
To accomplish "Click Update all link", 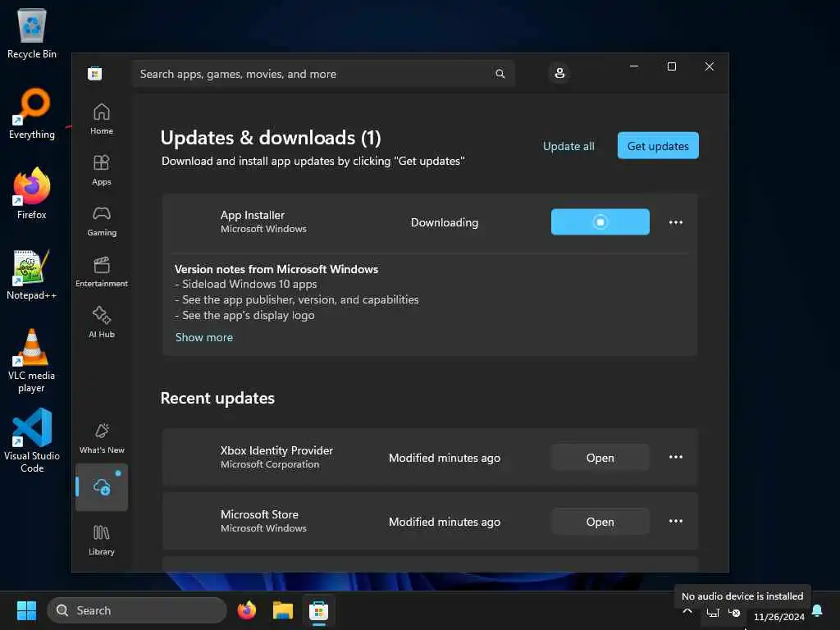I will coord(568,146).
